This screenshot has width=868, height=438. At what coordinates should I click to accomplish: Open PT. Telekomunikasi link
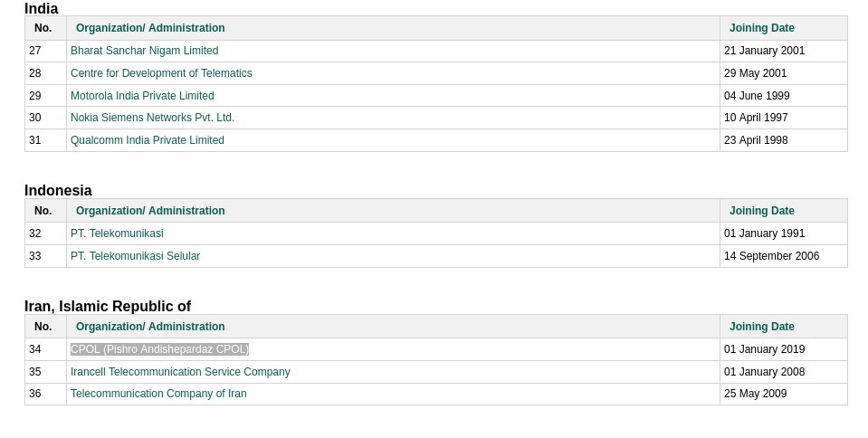[117, 233]
